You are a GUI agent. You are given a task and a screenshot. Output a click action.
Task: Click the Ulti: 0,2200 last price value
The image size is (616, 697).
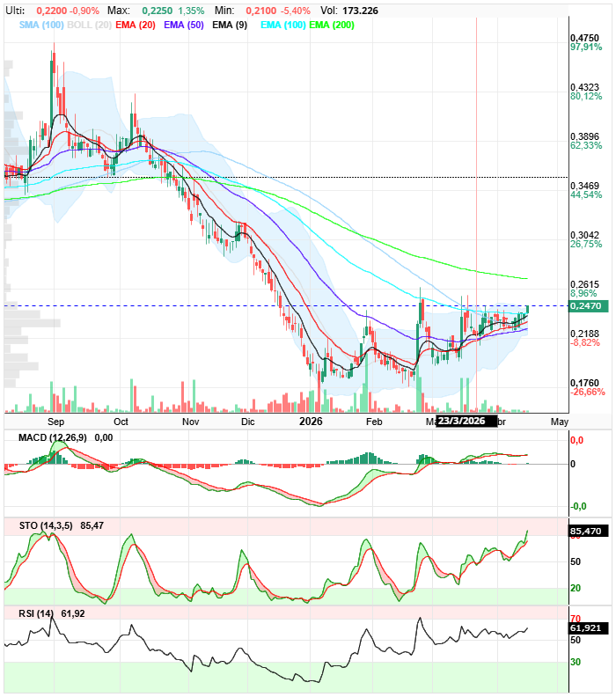[52, 11]
